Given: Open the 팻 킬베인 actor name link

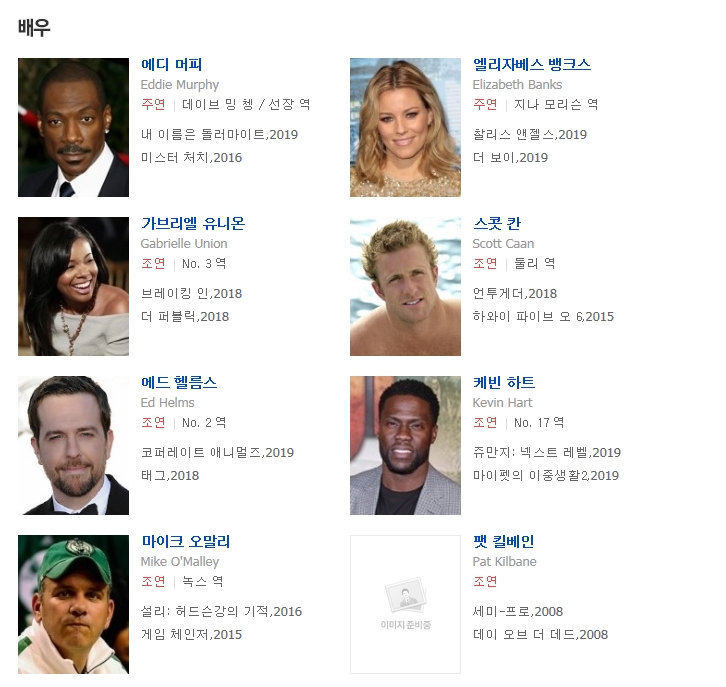Looking at the screenshot, I should click(503, 541).
